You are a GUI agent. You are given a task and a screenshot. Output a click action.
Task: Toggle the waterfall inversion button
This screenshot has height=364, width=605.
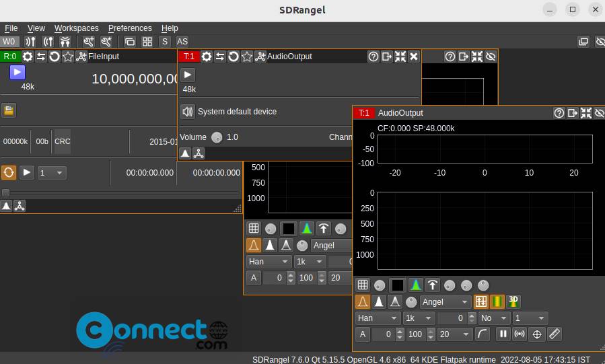click(x=481, y=301)
